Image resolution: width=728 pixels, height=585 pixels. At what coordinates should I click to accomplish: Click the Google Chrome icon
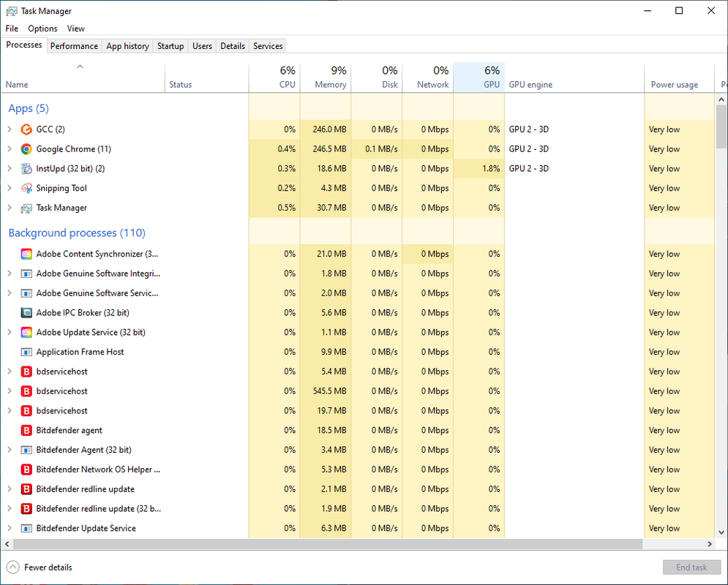point(26,149)
